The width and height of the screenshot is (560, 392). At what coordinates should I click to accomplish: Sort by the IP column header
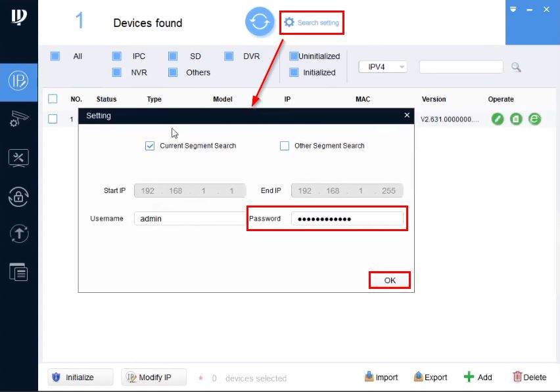click(x=287, y=99)
